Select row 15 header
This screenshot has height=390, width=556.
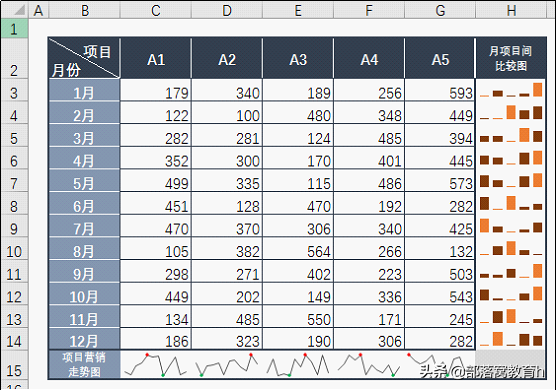(x=14, y=365)
